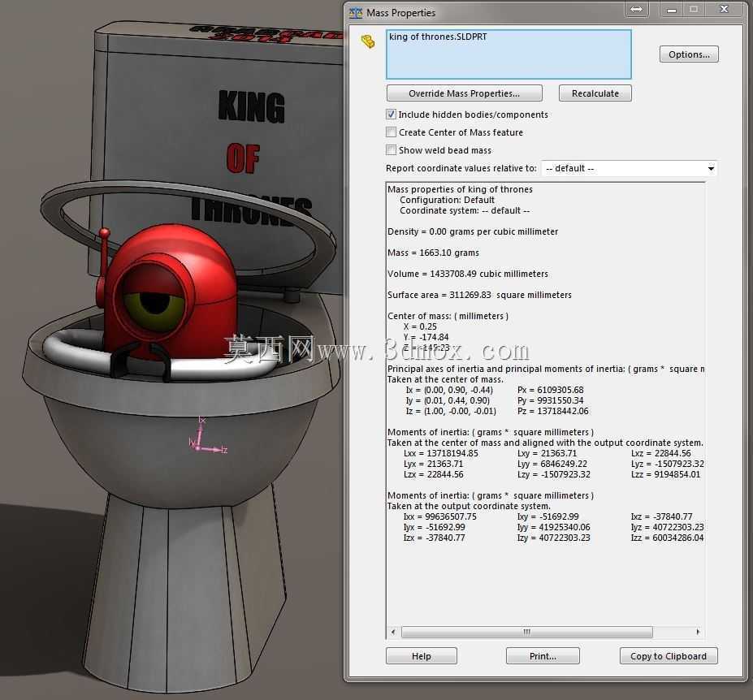Close the Mass Properties dialog
This screenshot has width=753, height=700.
[725, 9]
